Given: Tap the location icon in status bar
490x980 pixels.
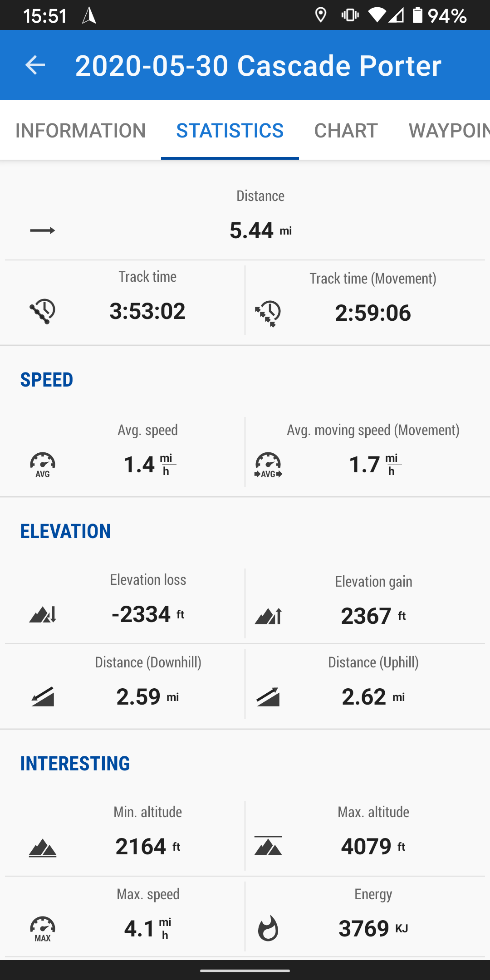Looking at the screenshot, I should coord(321,15).
